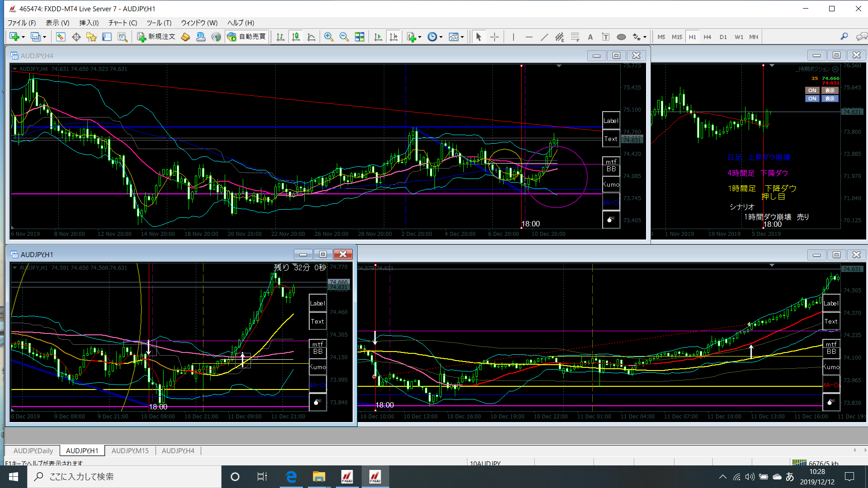Open the ツール (T) menu
868x488 pixels.
[x=159, y=23]
